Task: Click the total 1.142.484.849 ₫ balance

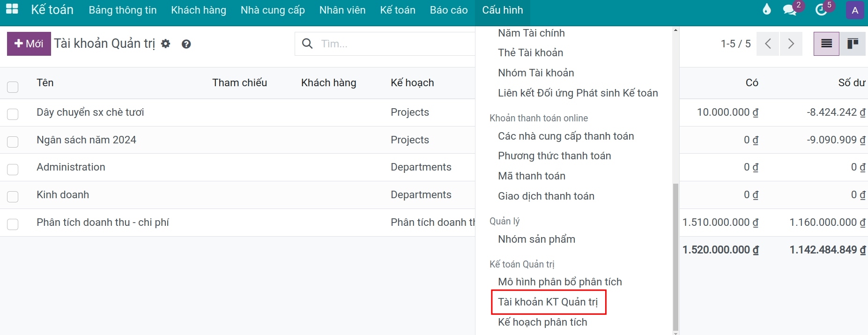Action: point(827,250)
